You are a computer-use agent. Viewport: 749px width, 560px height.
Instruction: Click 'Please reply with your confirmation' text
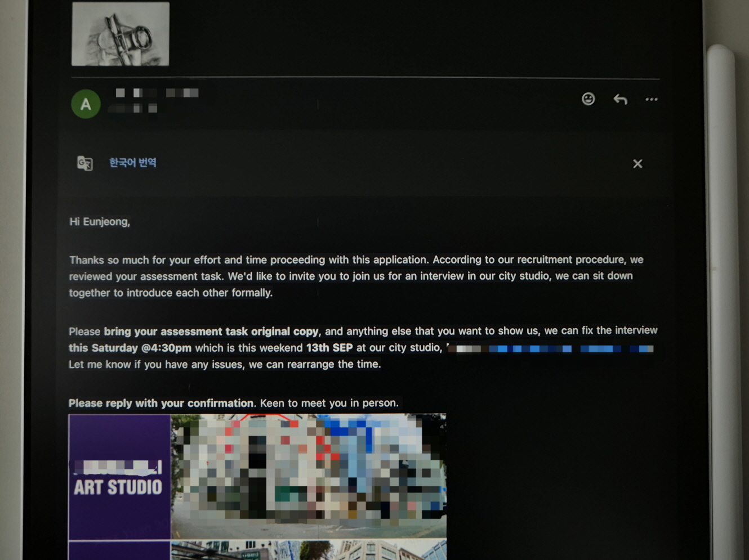[161, 404]
